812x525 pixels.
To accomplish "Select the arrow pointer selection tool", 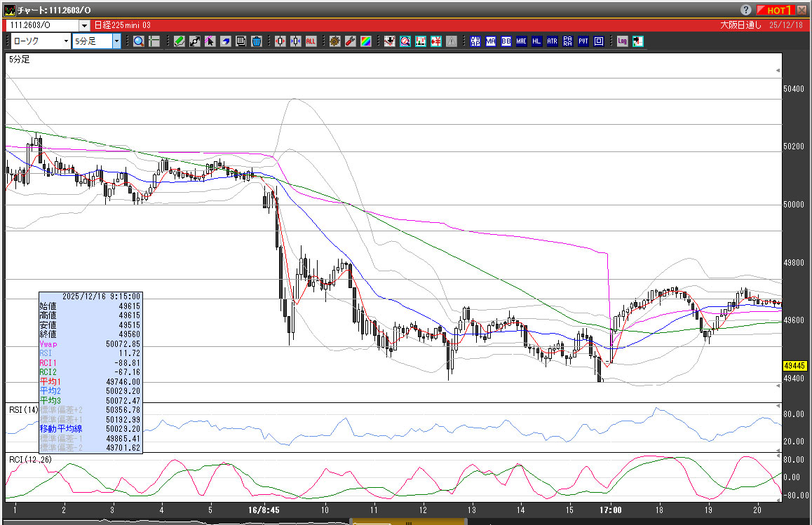I will (210, 41).
